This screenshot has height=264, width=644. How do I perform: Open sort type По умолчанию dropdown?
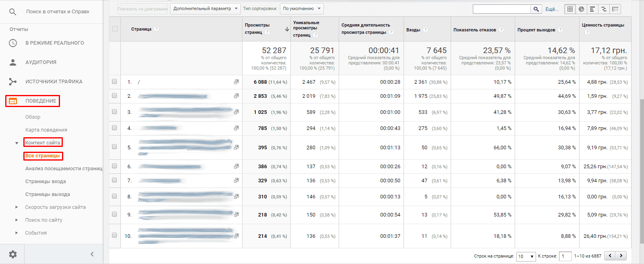[302, 8]
